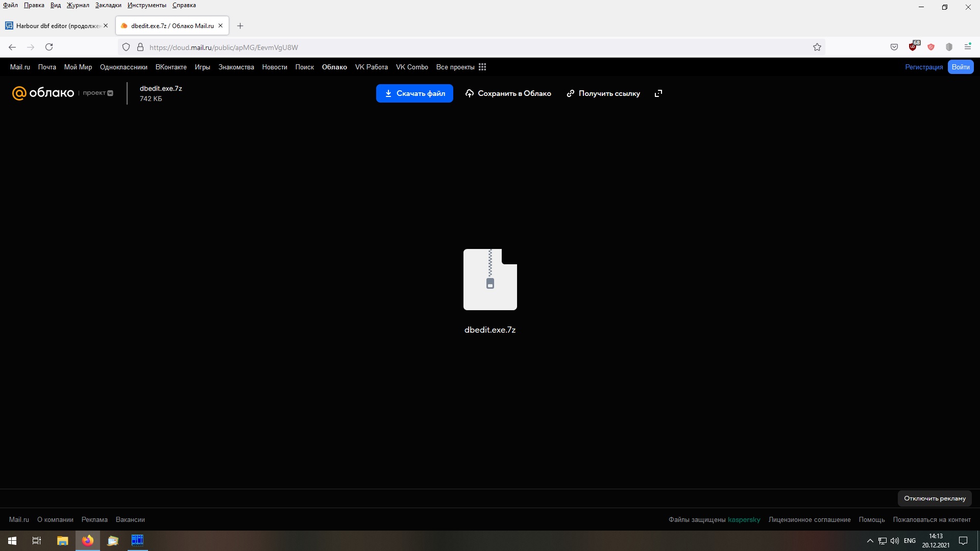The width and height of the screenshot is (980, 551).
Task: Click the Pocket save icon in toolbar
Action: coord(894,47)
